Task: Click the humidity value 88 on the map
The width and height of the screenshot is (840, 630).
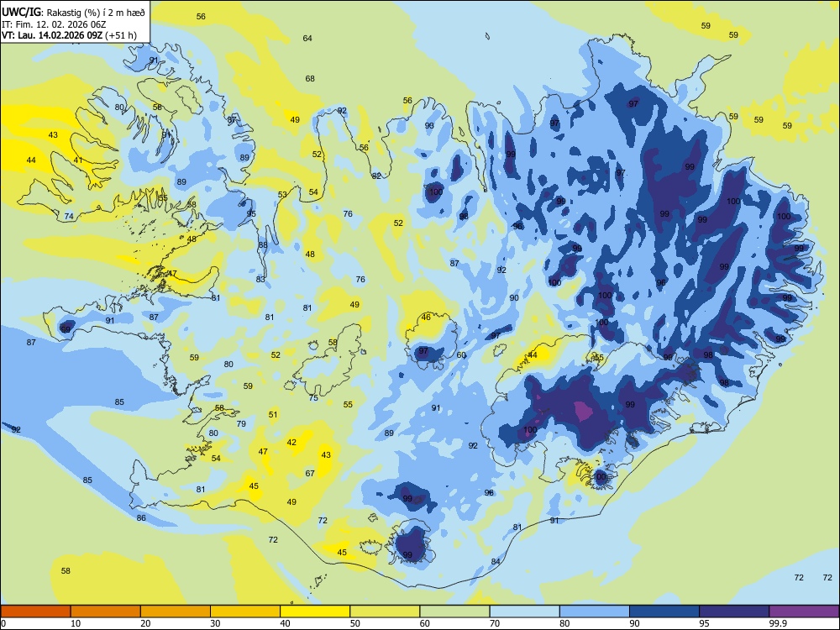Action: coord(263,245)
